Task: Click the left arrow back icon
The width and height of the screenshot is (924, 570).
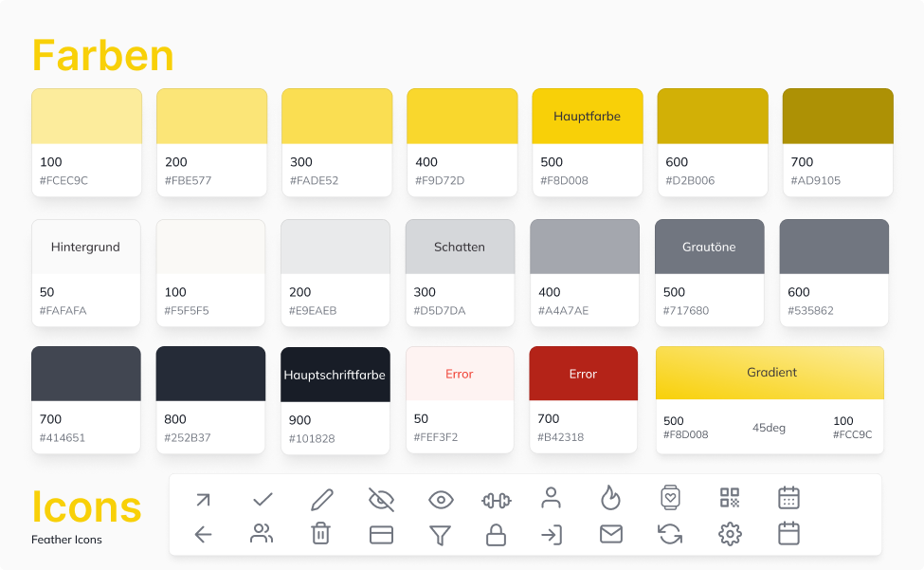Action: (203, 535)
